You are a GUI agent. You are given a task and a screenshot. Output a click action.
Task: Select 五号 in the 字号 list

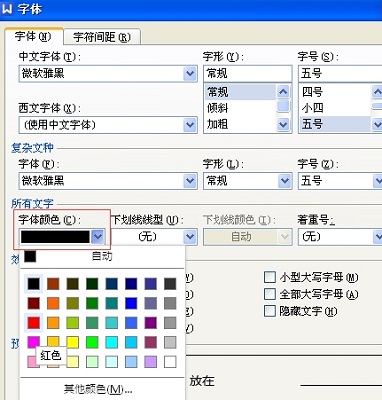click(x=335, y=124)
